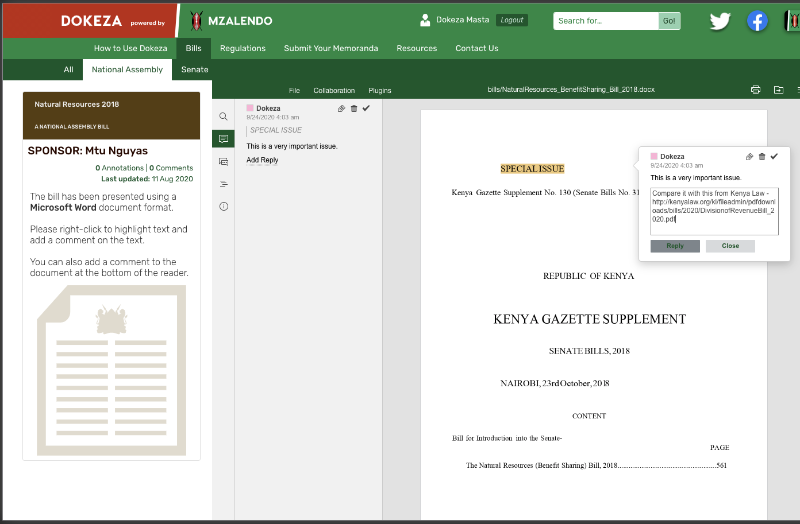The width and height of the screenshot is (800, 524).
Task: Click the print icon in editor toolbar
Action: pyautogui.click(x=756, y=90)
